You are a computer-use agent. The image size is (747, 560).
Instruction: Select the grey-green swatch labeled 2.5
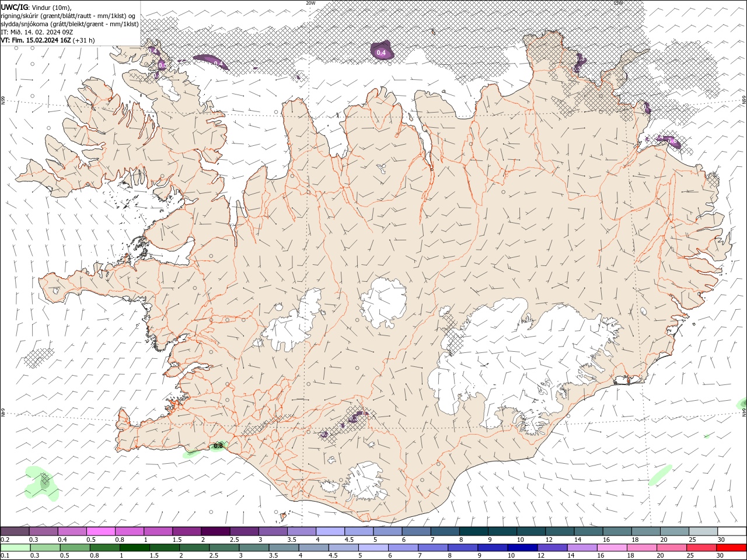(x=224, y=548)
